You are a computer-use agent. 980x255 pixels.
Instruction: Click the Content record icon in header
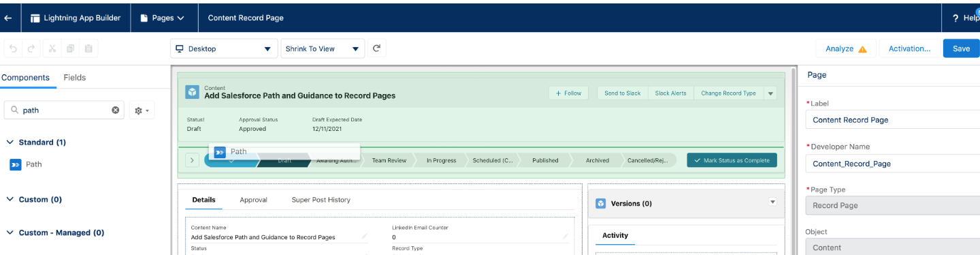(193, 92)
